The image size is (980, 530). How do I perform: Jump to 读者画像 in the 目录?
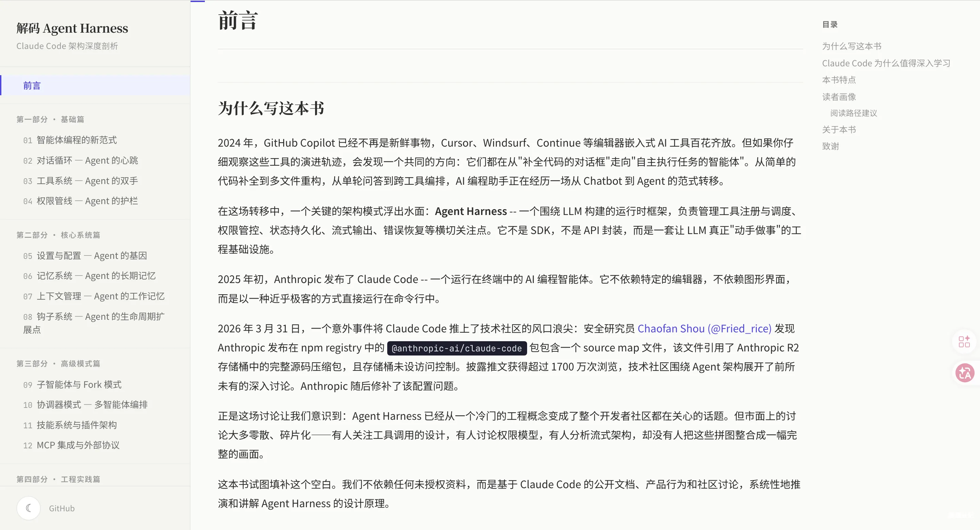point(839,97)
